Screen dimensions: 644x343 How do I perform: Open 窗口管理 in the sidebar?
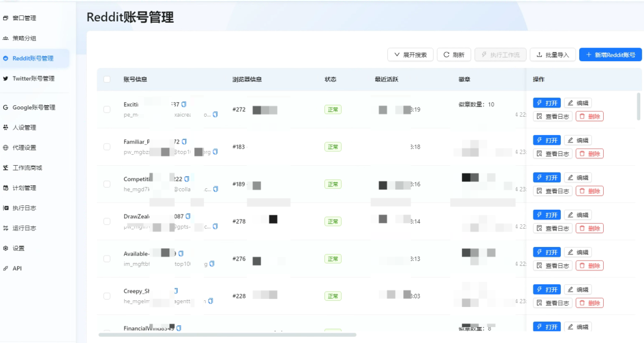24,18
